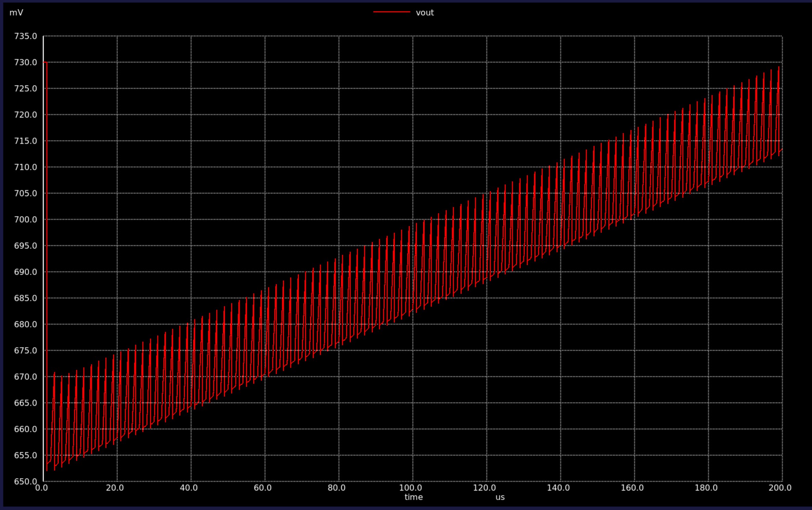The height and width of the screenshot is (510, 812).
Task: Click the 730.0 y-axis tick label
Action: pos(25,62)
